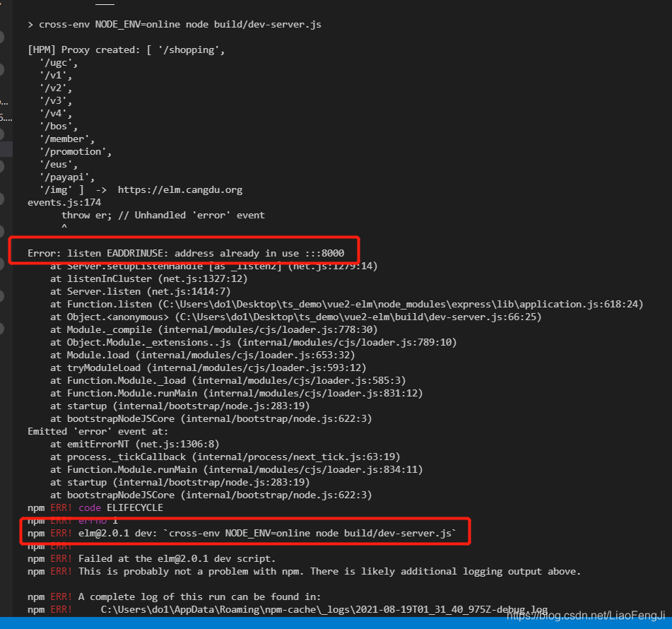Click the top cross-env NODE_ENV=online command line

[x=175, y=24]
